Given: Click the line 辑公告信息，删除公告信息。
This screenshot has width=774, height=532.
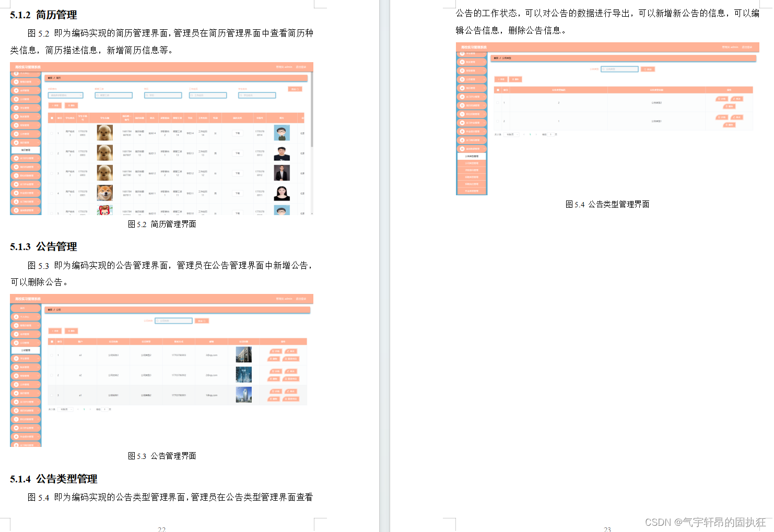Looking at the screenshot, I should point(511,30).
